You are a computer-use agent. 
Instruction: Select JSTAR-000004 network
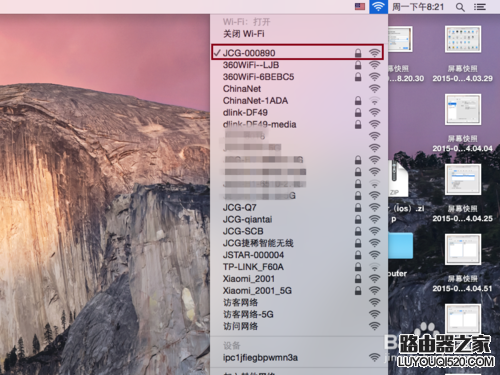[299, 255]
